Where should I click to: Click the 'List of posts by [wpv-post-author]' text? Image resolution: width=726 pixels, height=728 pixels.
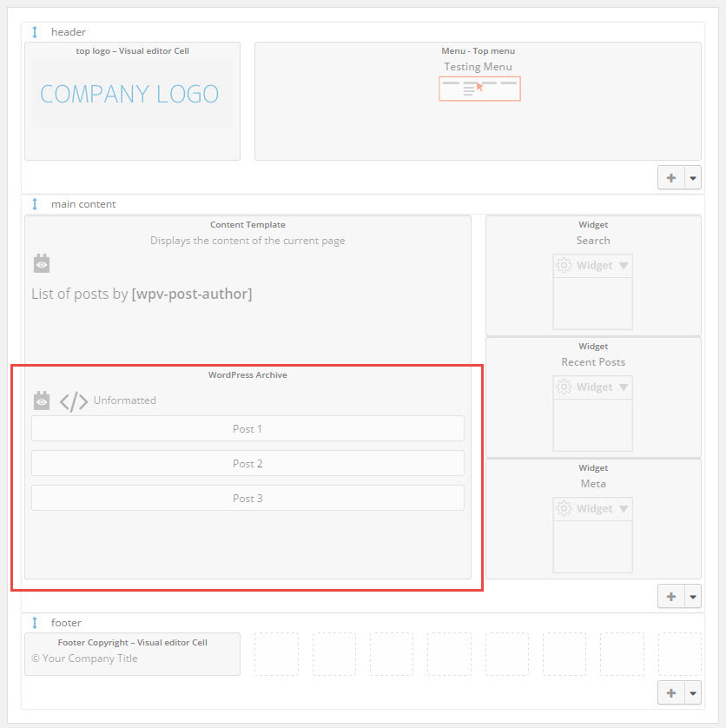point(142,294)
